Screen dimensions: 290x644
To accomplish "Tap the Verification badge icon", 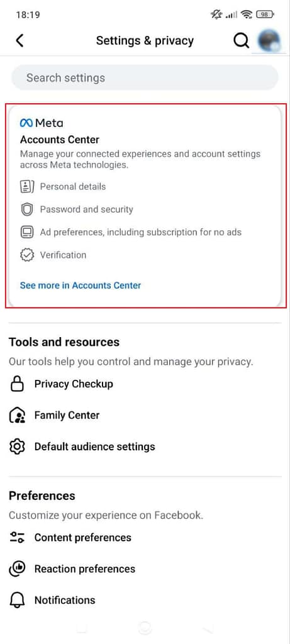I will [x=26, y=255].
